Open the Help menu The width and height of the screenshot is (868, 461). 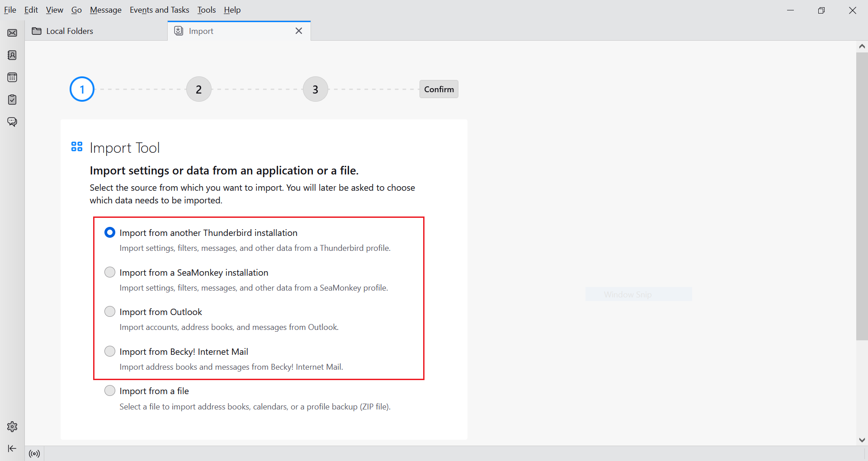(232, 10)
